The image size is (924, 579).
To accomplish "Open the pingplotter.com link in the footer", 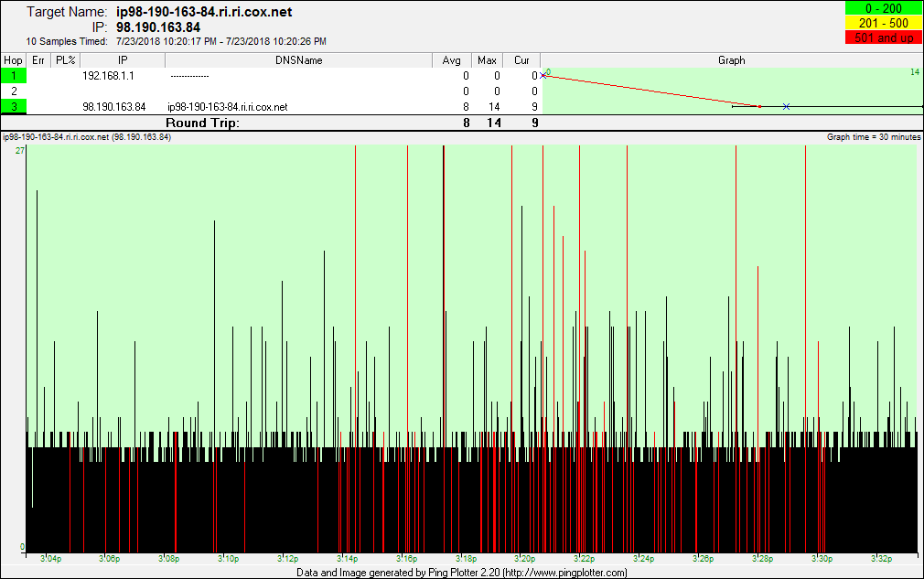I will point(557,573).
